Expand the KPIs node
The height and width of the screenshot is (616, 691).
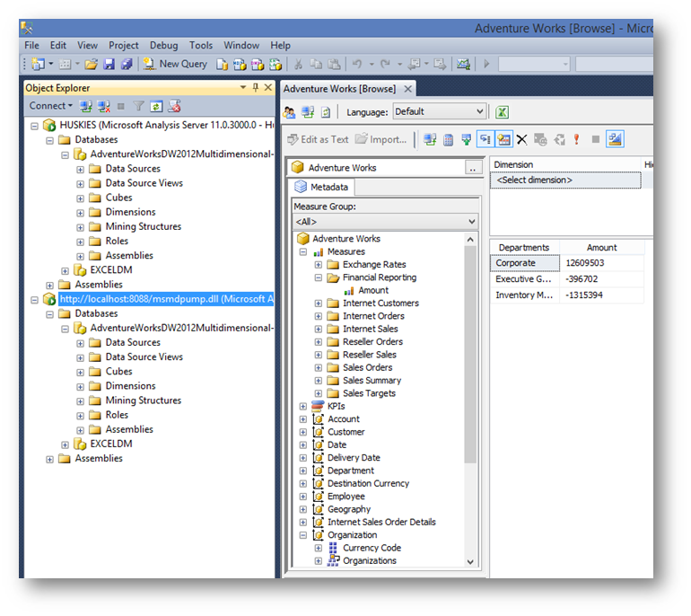[x=303, y=407]
